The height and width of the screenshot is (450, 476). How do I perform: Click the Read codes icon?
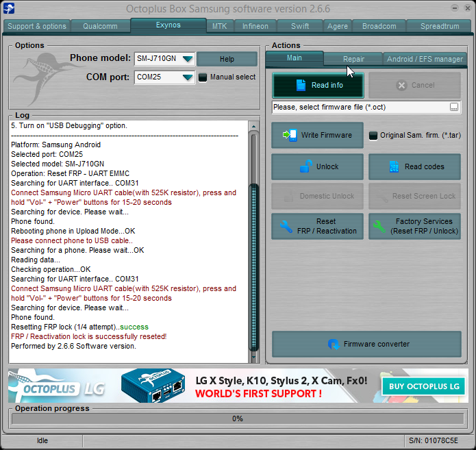(394, 166)
